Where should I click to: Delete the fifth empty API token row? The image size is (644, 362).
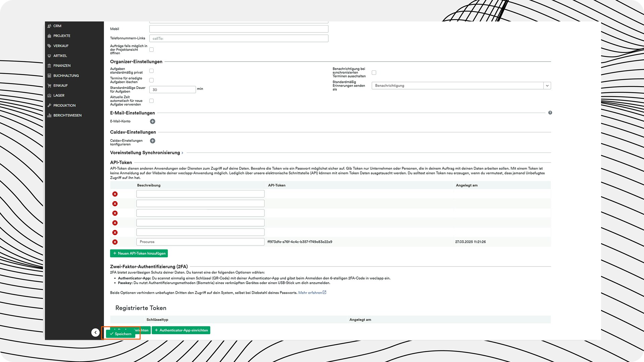[115, 233]
